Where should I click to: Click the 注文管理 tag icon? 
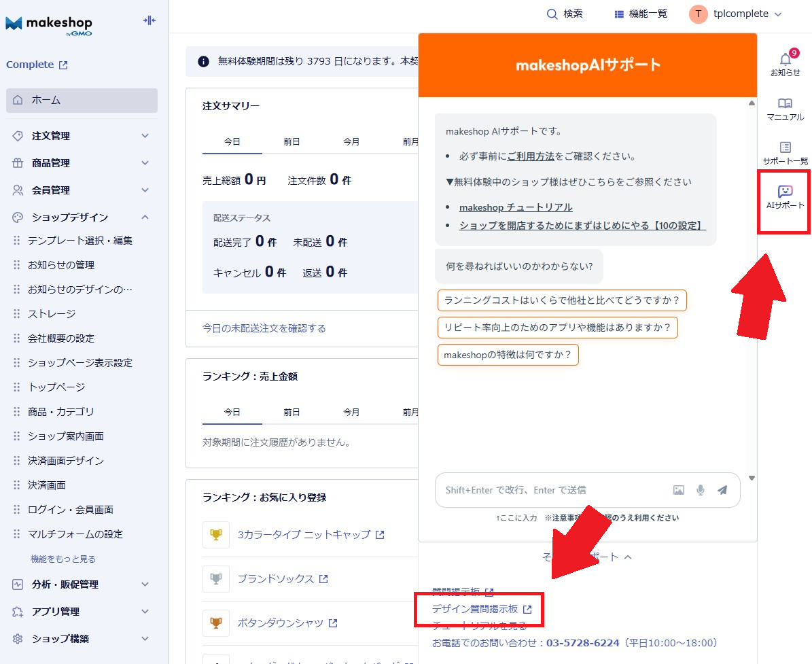pos(18,136)
